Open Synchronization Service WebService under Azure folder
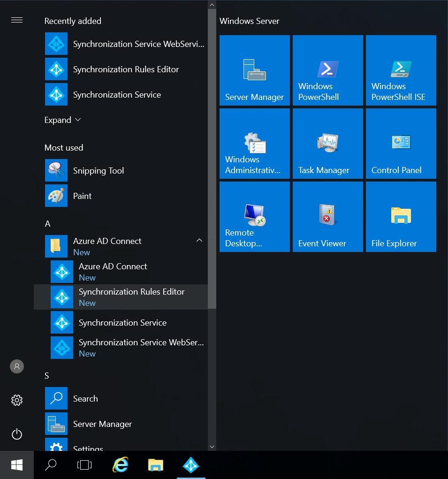Viewport: 448px width, 479px height. click(x=121, y=348)
